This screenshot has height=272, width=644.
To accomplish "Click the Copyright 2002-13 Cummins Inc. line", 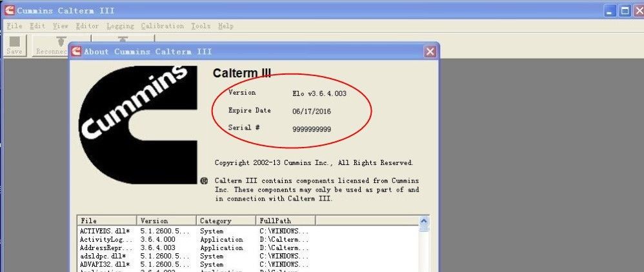I will point(314,163).
